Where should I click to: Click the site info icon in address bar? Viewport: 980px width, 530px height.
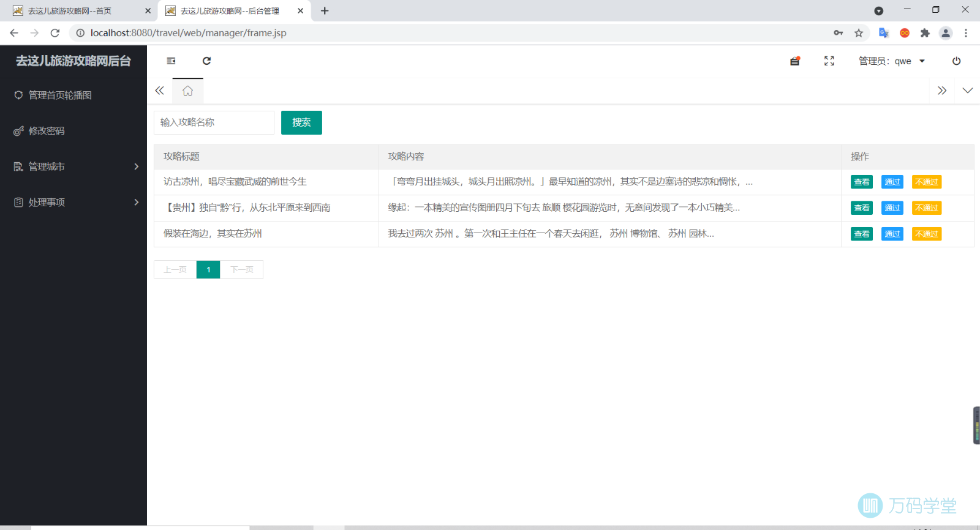pyautogui.click(x=80, y=33)
